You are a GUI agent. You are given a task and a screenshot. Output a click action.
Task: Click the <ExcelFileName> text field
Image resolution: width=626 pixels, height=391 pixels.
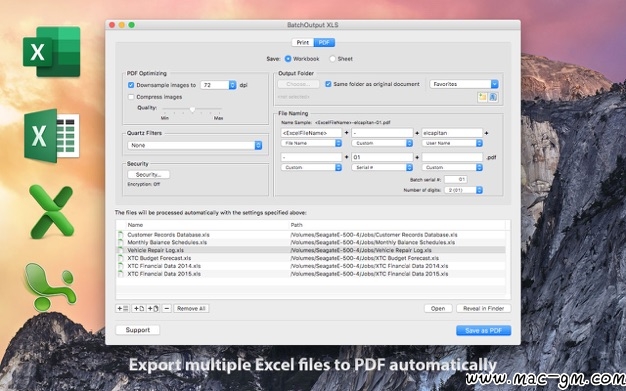pyautogui.click(x=311, y=133)
